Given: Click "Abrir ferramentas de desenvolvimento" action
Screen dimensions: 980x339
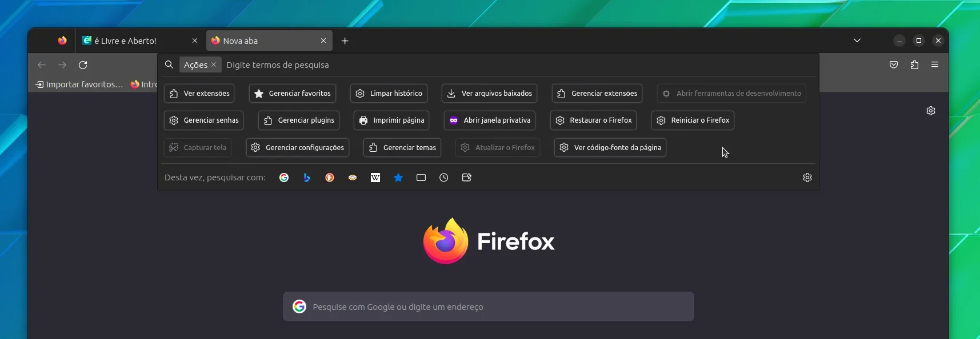Looking at the screenshot, I should (731, 94).
